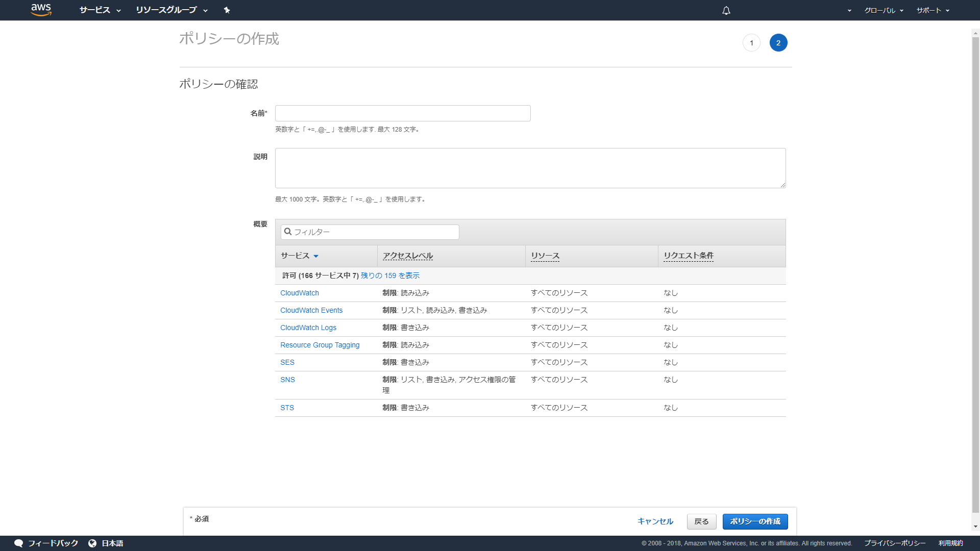Image resolution: width=980 pixels, height=551 pixels.
Task: Click the リソース column header
Action: tap(545, 256)
